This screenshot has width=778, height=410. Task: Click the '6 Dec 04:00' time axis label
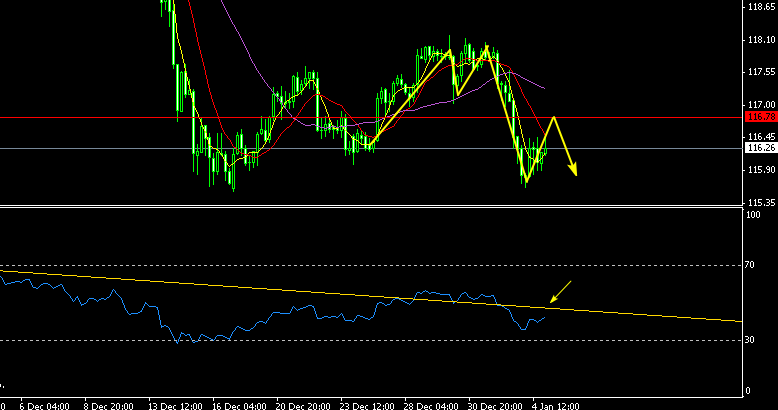click(45, 406)
